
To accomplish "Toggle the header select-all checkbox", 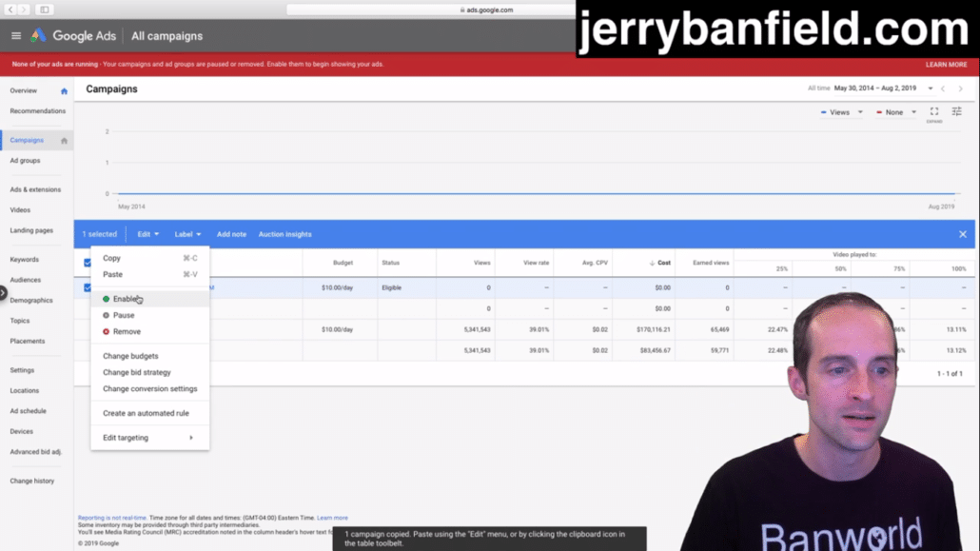I will [x=88, y=263].
